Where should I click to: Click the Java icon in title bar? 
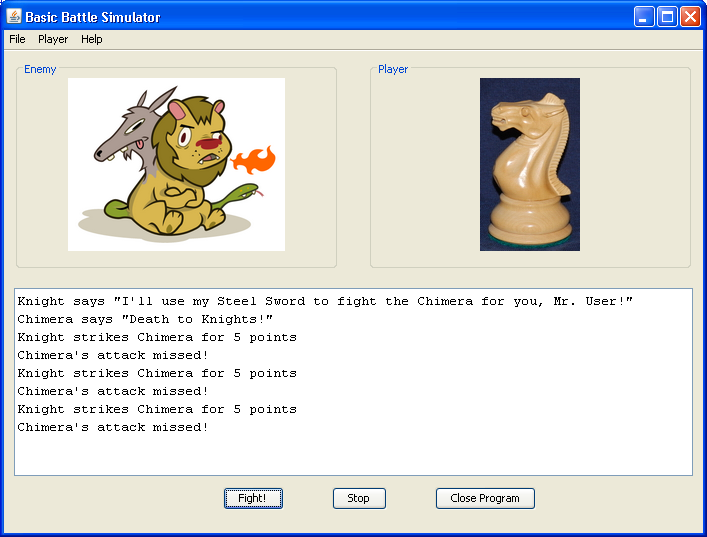pos(14,16)
